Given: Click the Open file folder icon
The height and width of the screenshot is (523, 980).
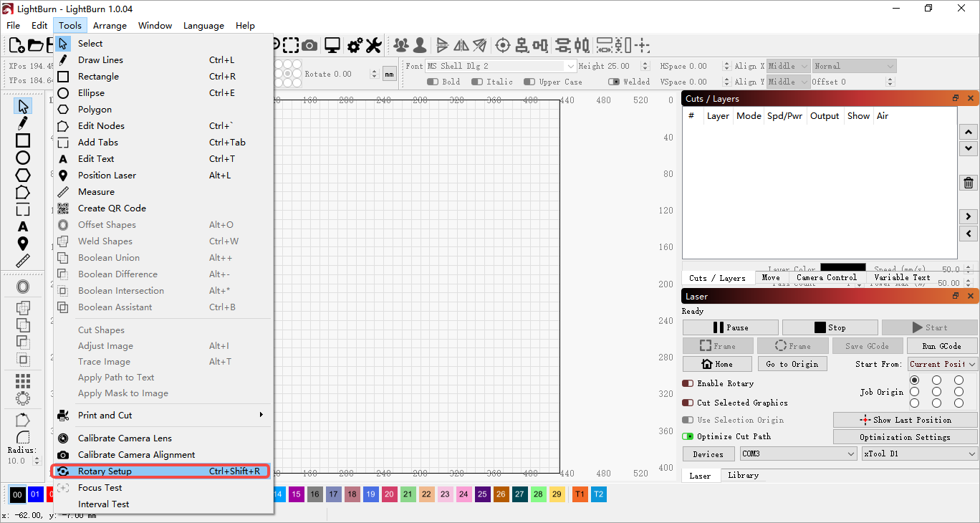Looking at the screenshot, I should (x=34, y=45).
